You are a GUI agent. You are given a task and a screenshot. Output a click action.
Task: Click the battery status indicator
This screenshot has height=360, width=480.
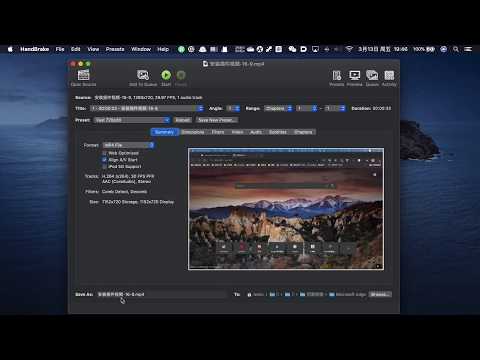pos(424,49)
